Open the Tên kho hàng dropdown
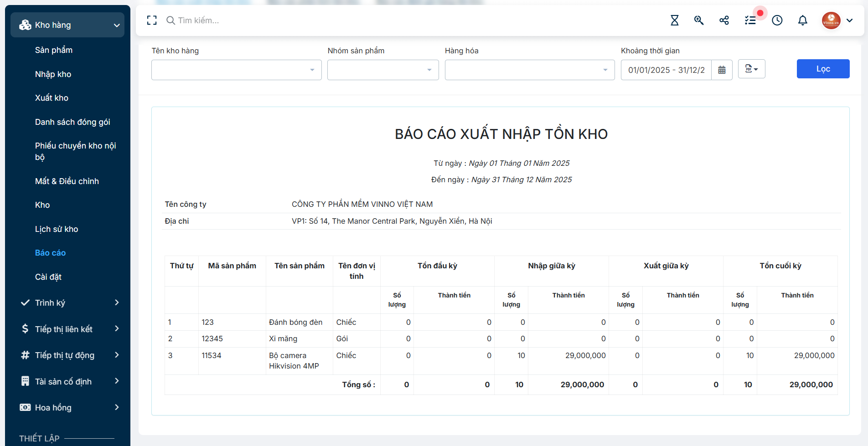 (x=236, y=70)
